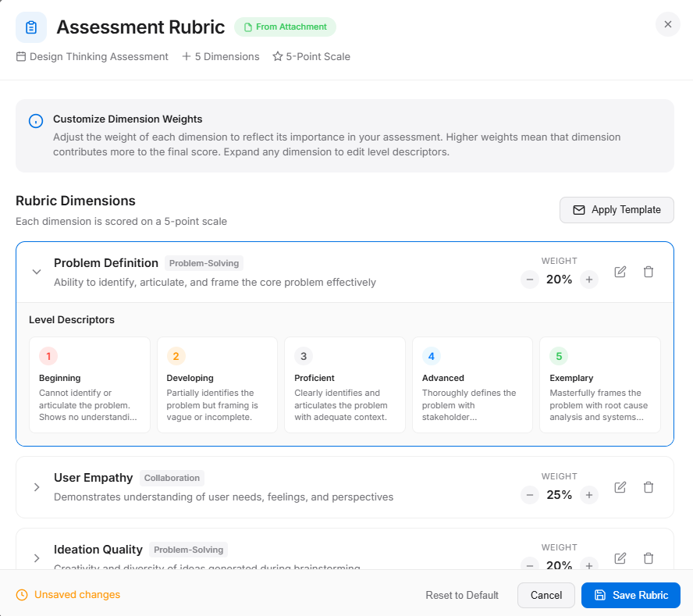The image size is (693, 616).
Task: Click Reset to Default
Action: (x=462, y=595)
